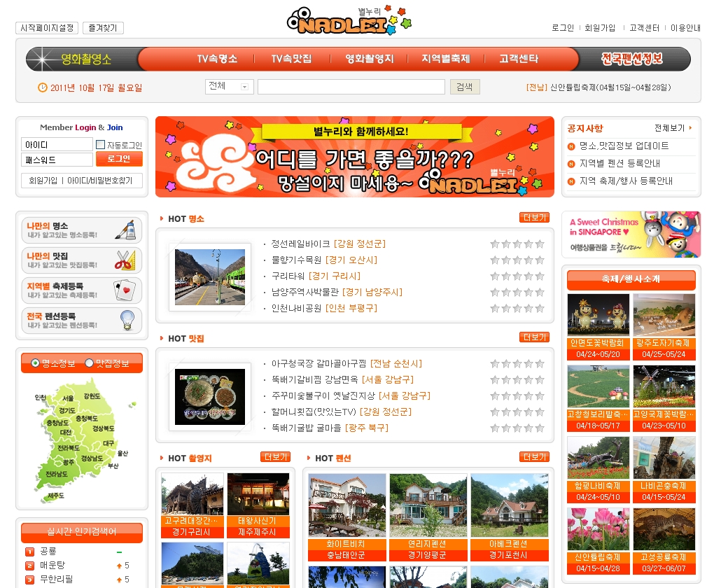The image size is (728, 588).
Task: Select the 명소정보 radio button
Action: (x=35, y=363)
